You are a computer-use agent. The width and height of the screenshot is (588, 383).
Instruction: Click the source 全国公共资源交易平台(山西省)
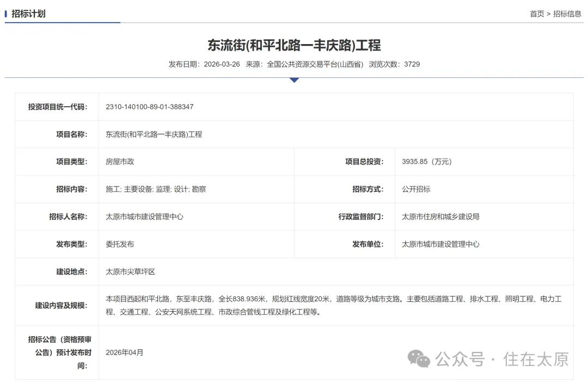[x=315, y=64]
